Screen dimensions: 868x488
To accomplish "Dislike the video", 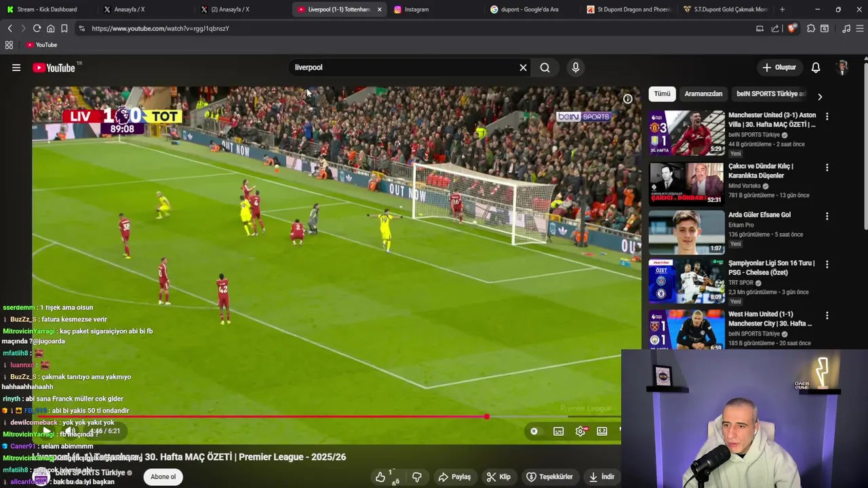I will (417, 476).
